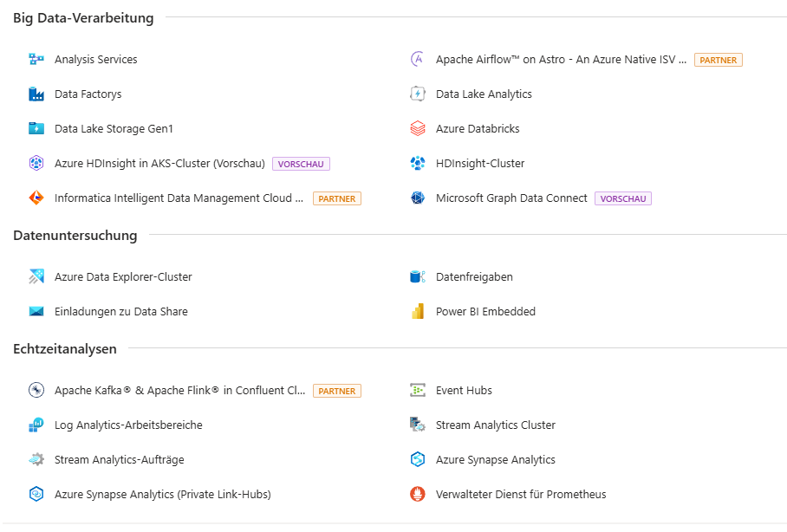Click the Echtzeitanalysen section header

[64, 348]
